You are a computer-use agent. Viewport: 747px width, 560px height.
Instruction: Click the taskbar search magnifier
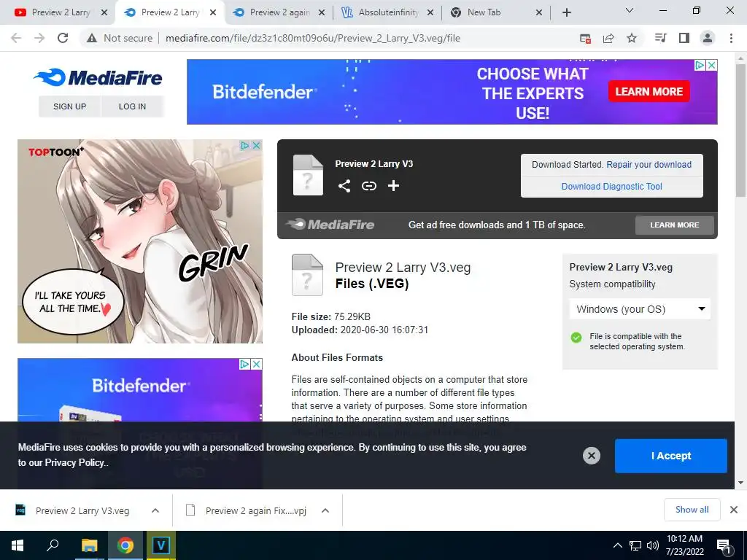tap(53, 545)
